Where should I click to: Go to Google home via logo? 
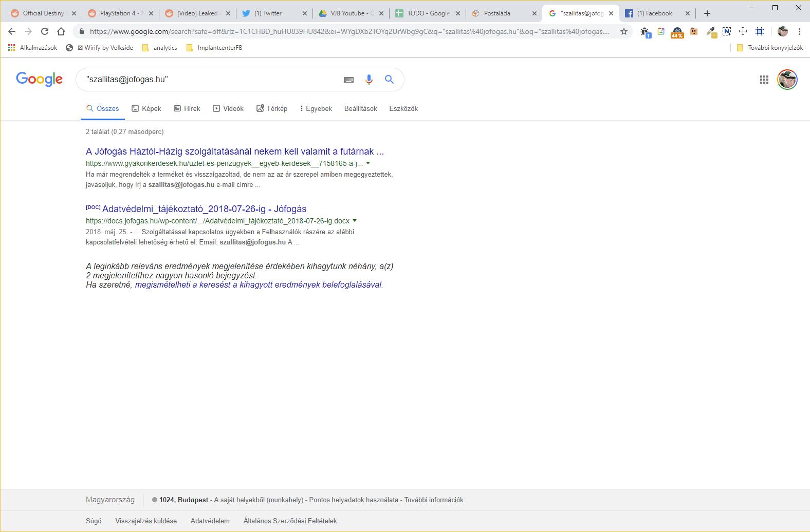(39, 79)
